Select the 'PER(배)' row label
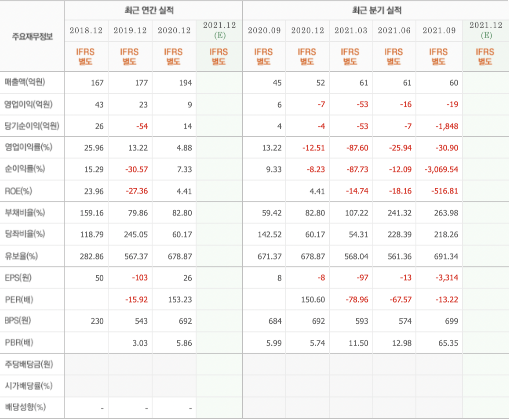510x420 pixels. click(x=19, y=299)
